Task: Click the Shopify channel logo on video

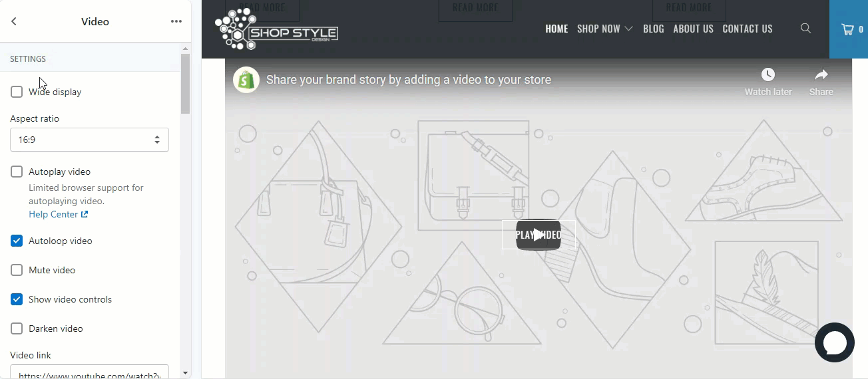Action: (x=246, y=80)
